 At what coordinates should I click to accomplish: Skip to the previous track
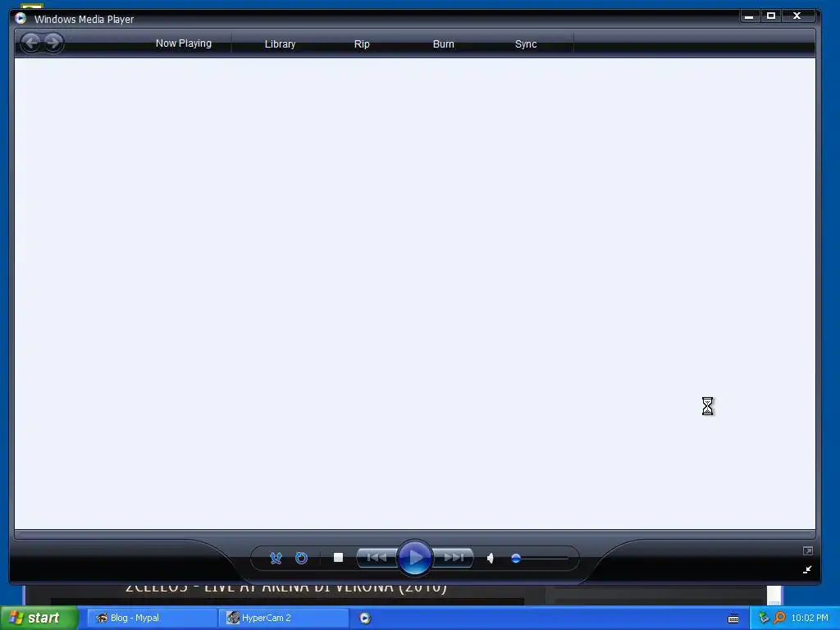(x=377, y=558)
